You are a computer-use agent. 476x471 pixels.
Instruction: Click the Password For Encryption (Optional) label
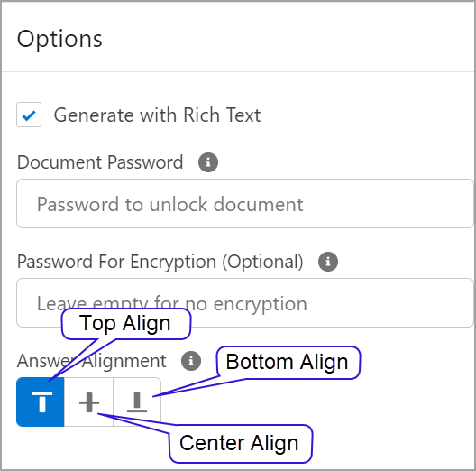pos(160,262)
